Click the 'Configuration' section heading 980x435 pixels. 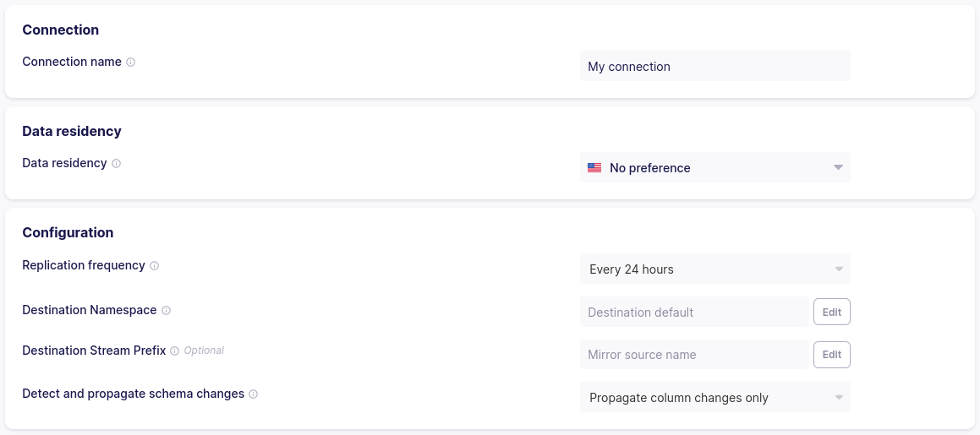point(68,232)
